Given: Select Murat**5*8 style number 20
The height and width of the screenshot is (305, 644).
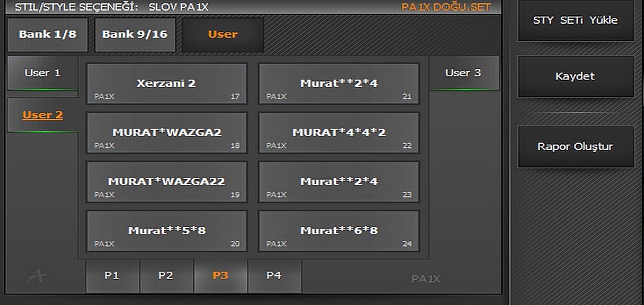Looking at the screenshot, I should pos(167,231).
